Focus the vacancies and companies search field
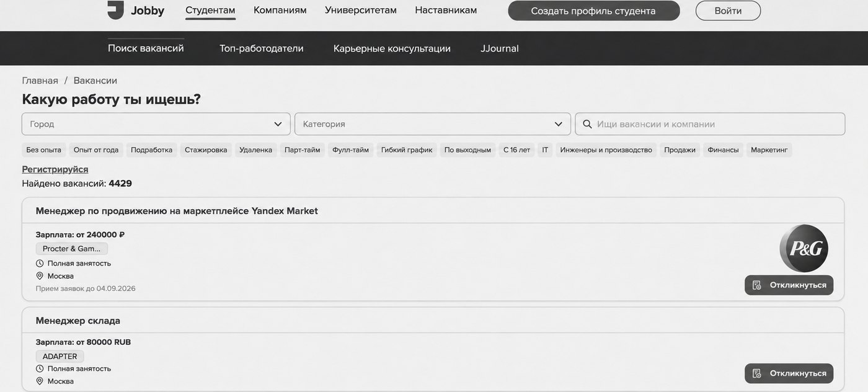 pos(710,124)
